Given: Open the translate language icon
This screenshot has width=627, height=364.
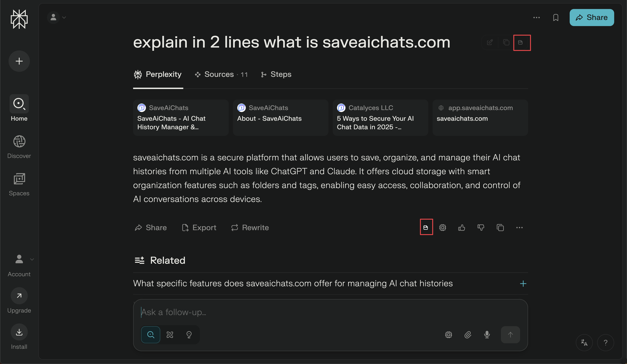Looking at the screenshot, I should pos(584,343).
